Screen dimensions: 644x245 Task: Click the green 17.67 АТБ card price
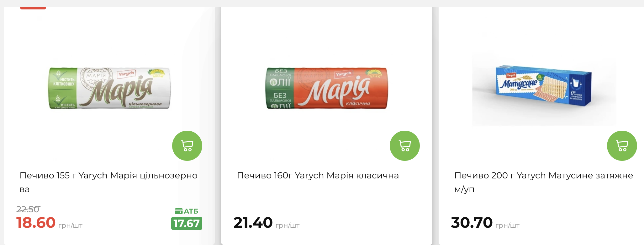(x=187, y=223)
